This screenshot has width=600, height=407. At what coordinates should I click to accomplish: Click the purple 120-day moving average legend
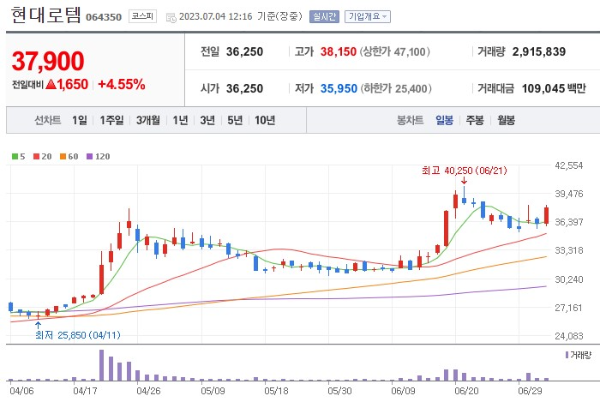98,156
